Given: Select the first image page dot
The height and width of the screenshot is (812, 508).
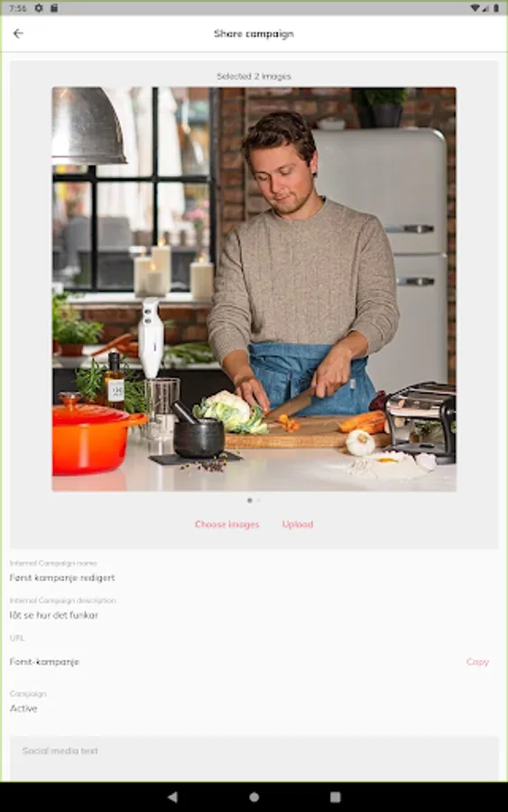Looking at the screenshot, I should pos(250,500).
